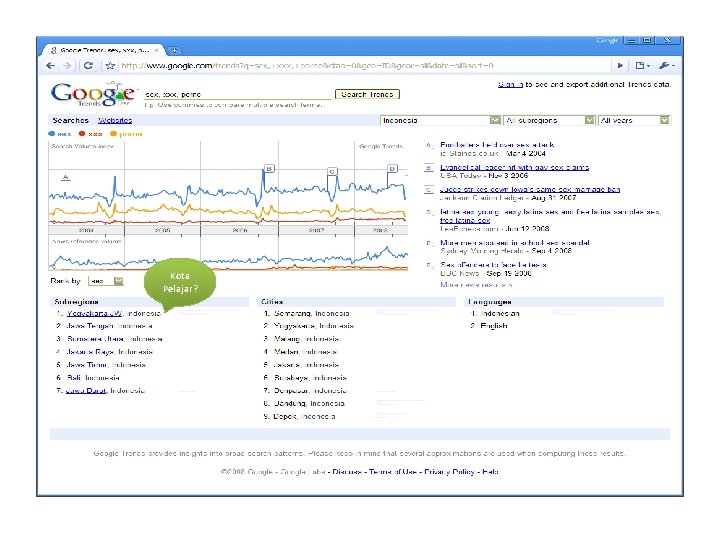
Task: Open Jawa Barat subregion link
Action: click(86, 390)
